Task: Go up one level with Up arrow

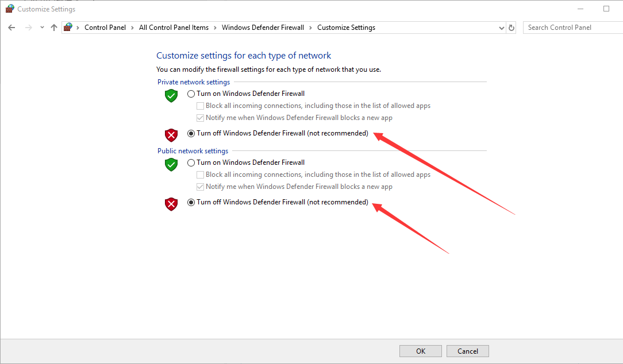Action: 53,28
